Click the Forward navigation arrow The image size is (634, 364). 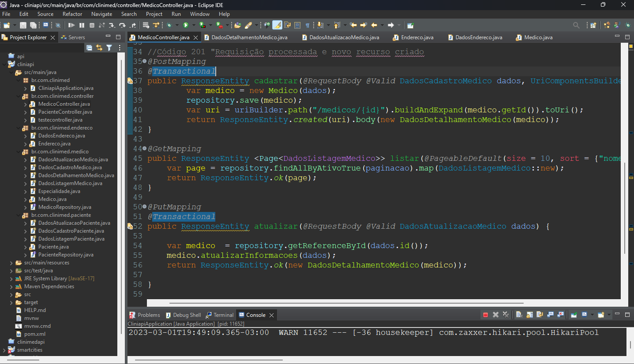pyautogui.click(x=390, y=25)
